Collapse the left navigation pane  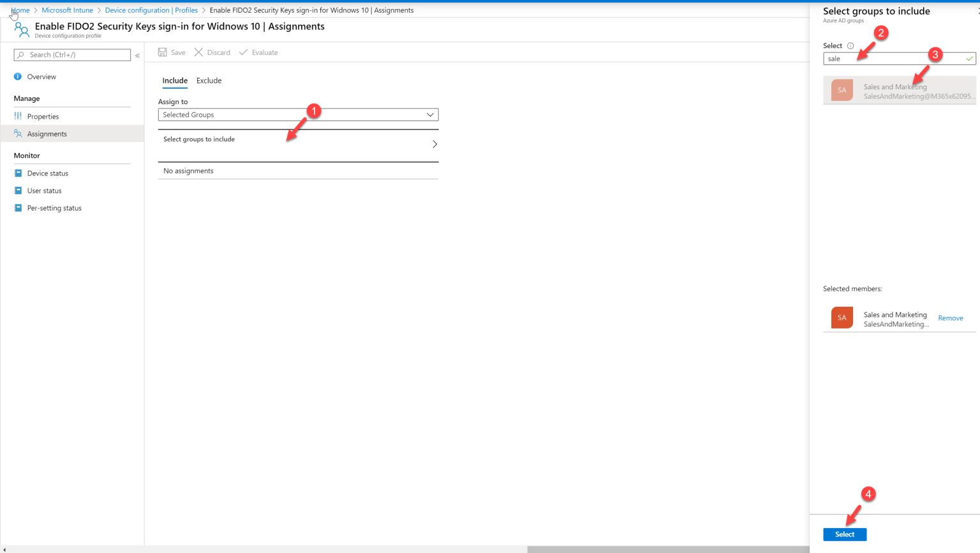pos(138,55)
